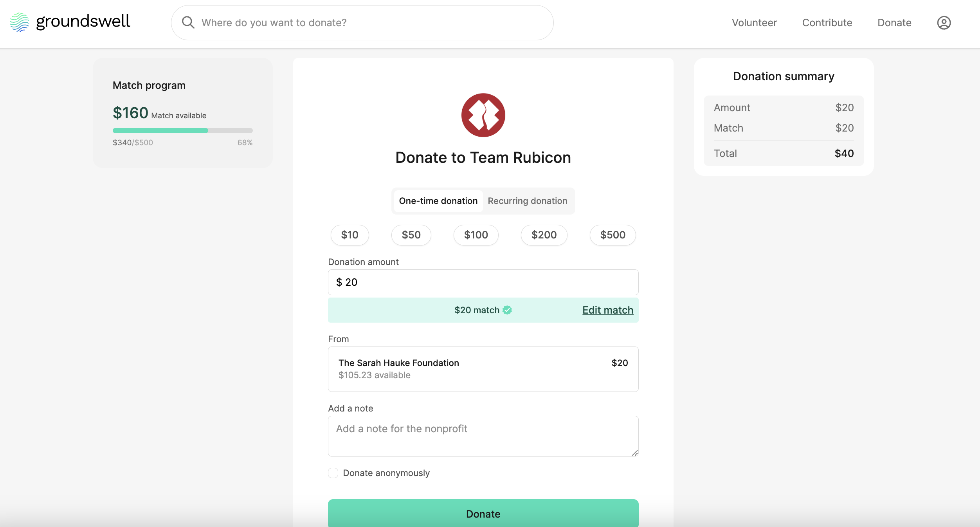Viewport: 980px width, 527px height.
Task: Click the Total '$40' value
Action: 844,153
